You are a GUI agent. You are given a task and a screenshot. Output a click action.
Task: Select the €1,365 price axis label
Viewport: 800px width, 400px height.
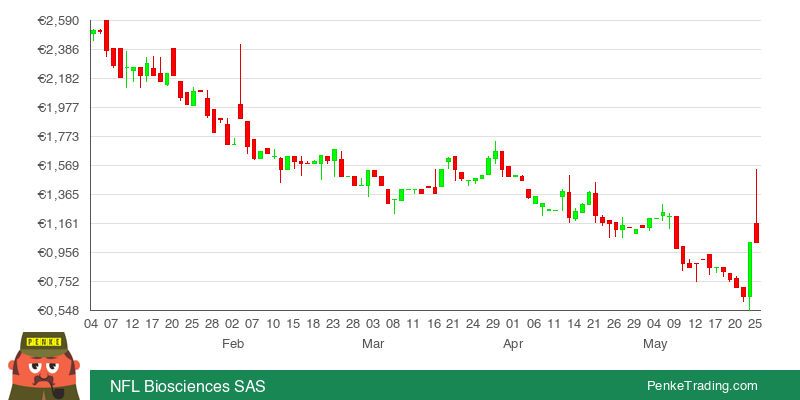(x=58, y=194)
